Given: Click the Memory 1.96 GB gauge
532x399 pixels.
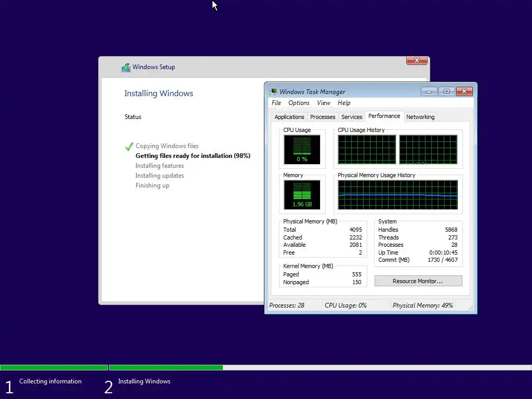Looking at the screenshot, I should [302, 195].
